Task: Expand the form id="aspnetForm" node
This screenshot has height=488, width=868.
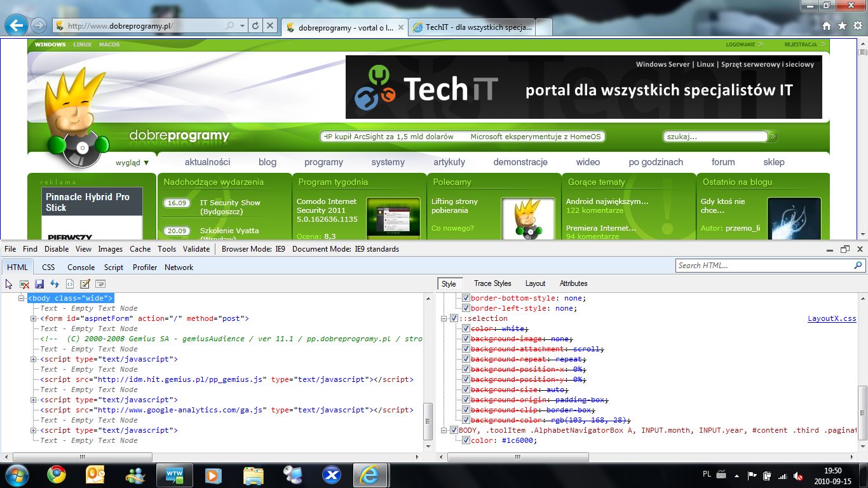Action: coord(34,318)
